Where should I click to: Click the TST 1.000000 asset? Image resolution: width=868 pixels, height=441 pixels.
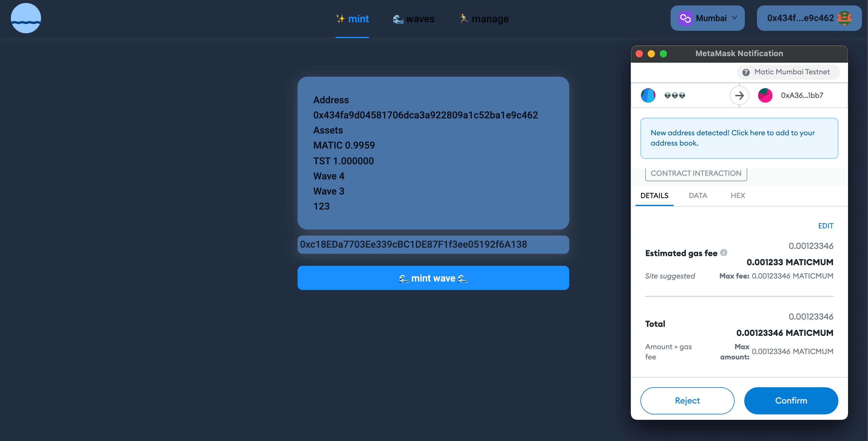pyautogui.click(x=343, y=161)
